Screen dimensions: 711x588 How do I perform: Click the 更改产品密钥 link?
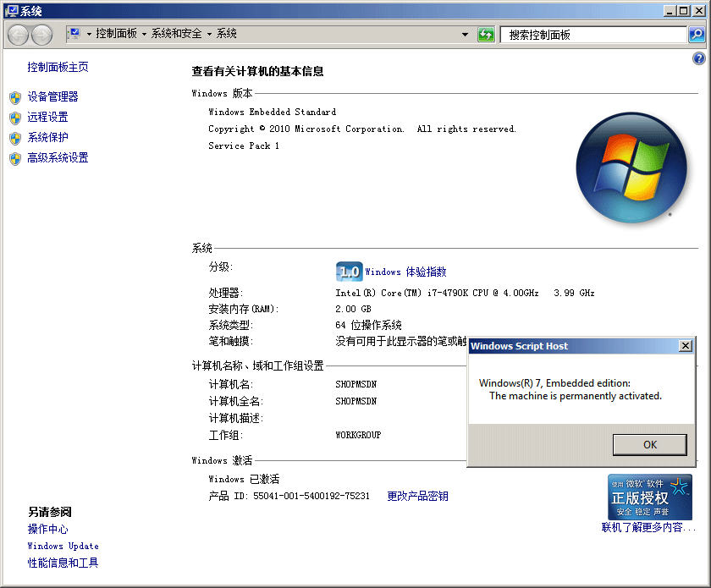tap(417, 497)
